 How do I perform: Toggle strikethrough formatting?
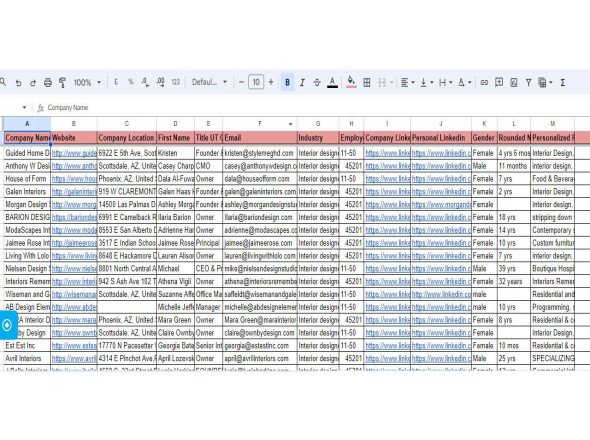pos(317,82)
